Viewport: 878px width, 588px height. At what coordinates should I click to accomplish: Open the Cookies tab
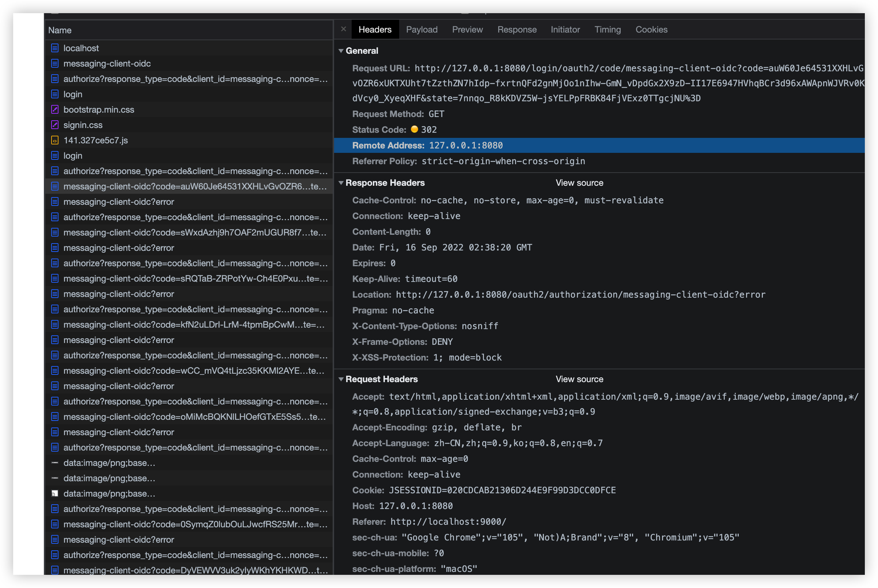click(x=651, y=29)
